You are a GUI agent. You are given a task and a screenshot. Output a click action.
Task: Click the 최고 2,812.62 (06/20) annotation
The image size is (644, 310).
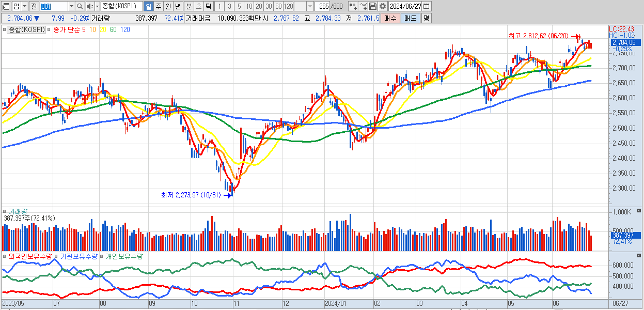tap(538, 36)
